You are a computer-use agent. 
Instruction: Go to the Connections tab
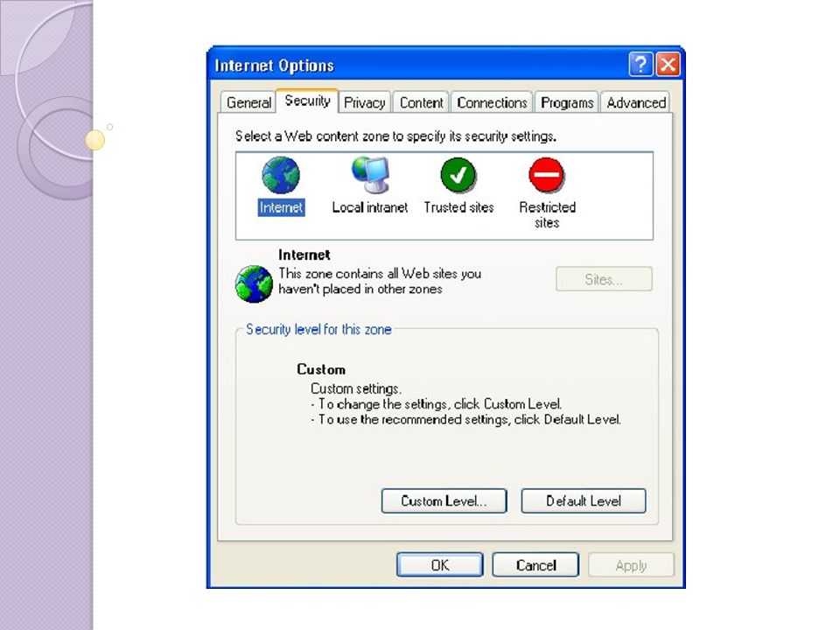492,102
